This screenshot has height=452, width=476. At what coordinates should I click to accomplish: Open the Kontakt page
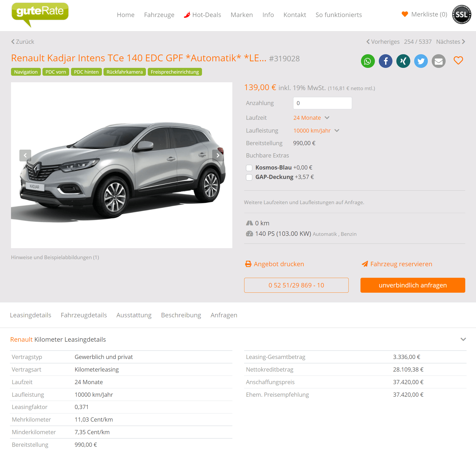pyautogui.click(x=295, y=15)
